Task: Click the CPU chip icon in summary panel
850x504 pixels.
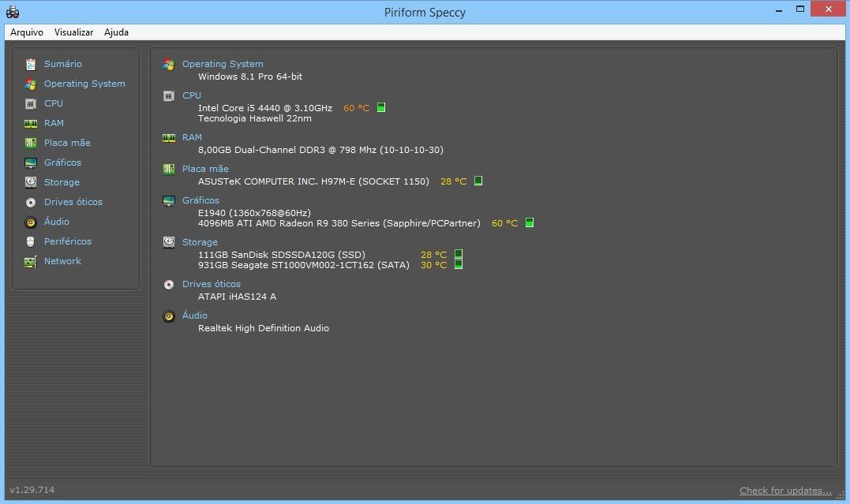Action: click(169, 96)
